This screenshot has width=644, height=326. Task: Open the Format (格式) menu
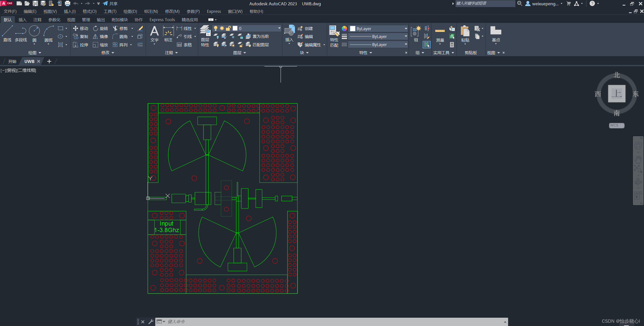90,11
